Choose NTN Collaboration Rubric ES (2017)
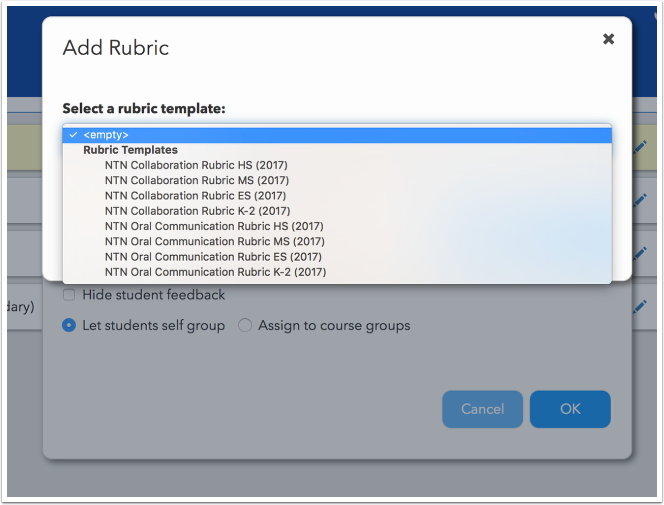664x505 pixels. pyautogui.click(x=337, y=196)
